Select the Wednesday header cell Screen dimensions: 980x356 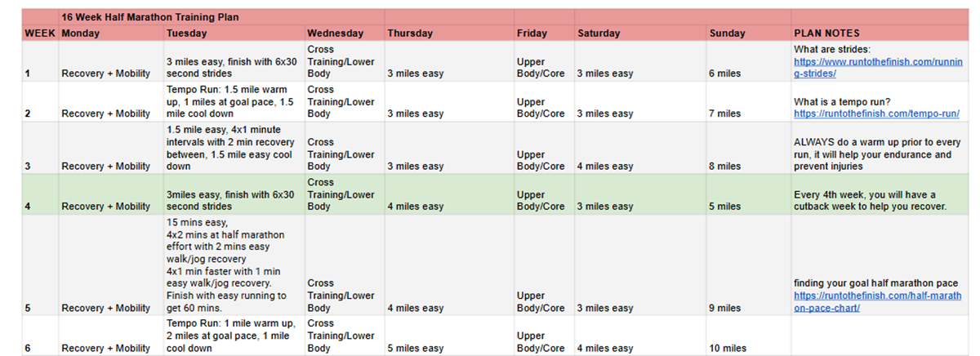point(335,33)
